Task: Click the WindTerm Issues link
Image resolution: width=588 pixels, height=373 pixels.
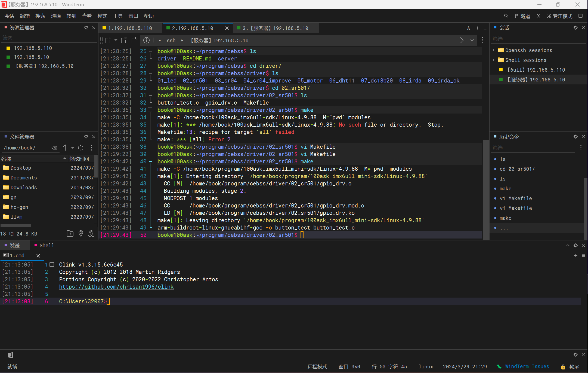Action: point(527,366)
